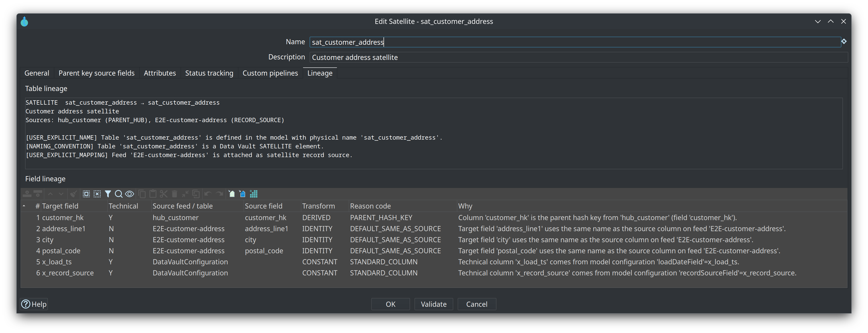Click the copy icon in lineage toolbar
Screen dimensions: 868x333
pyautogui.click(x=142, y=194)
